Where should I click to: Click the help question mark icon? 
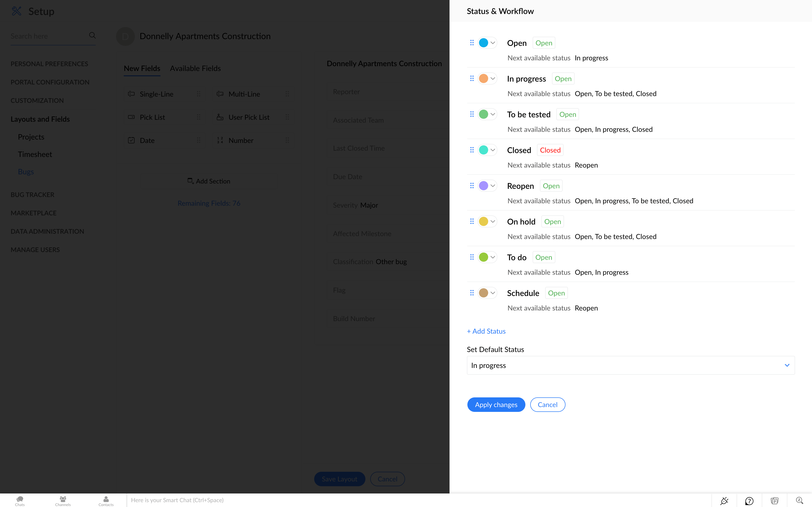pos(749,501)
